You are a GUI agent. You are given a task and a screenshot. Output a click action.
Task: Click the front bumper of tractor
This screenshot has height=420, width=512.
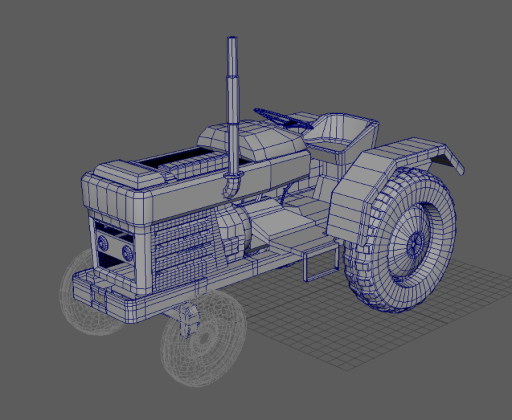click(x=113, y=293)
